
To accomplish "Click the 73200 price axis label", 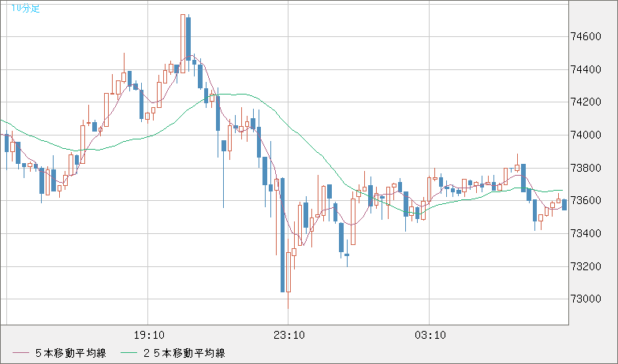I will 586,266.
